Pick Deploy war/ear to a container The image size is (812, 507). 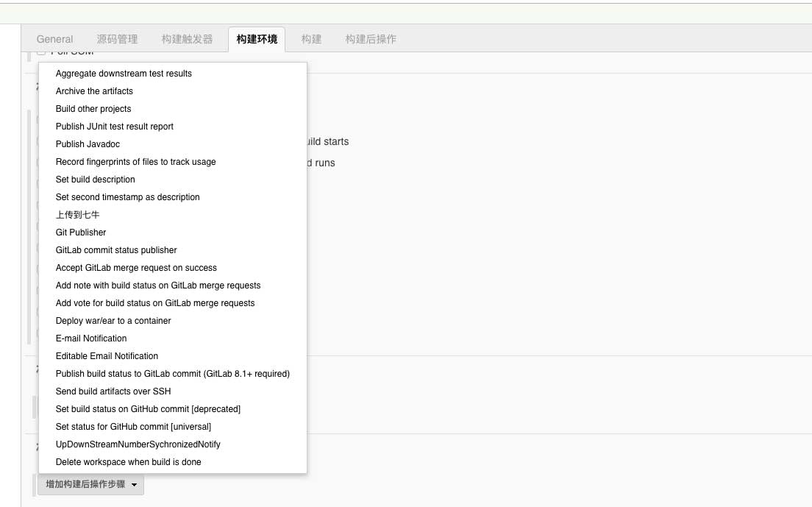[113, 321]
